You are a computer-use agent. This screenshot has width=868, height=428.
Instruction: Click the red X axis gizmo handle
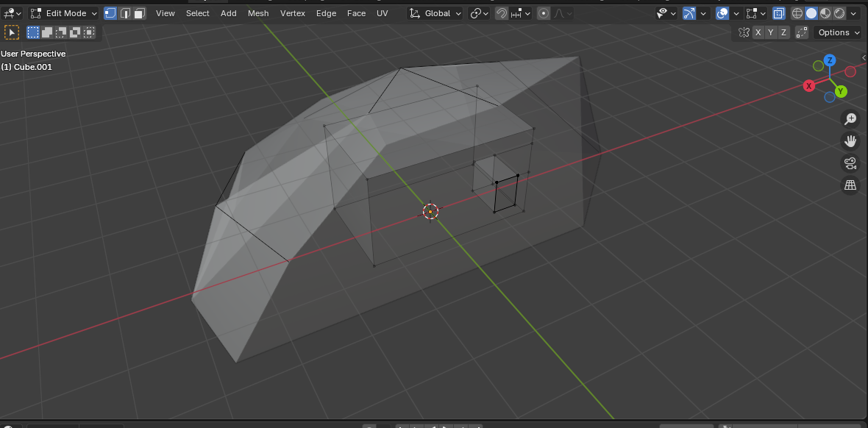(809, 86)
